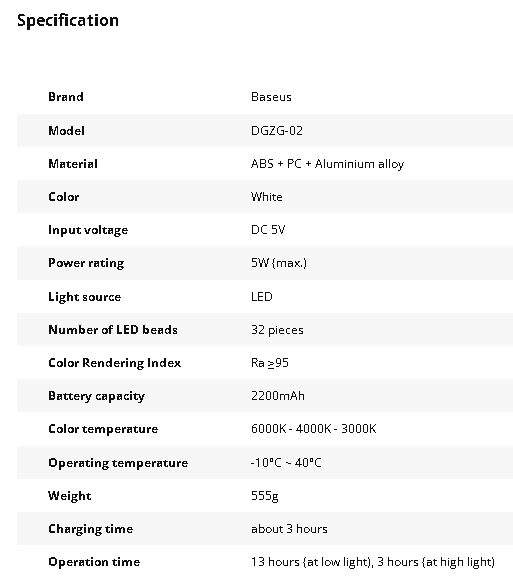This screenshot has width=513, height=582.
Task: Click the Ra ≥95 value
Action: pos(270,363)
